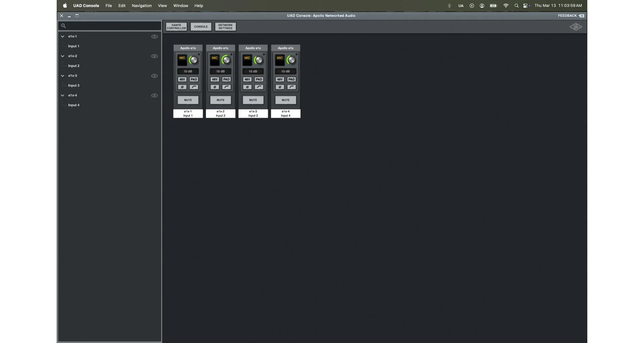
Task: Open the Navigation menu
Action: pos(142,6)
